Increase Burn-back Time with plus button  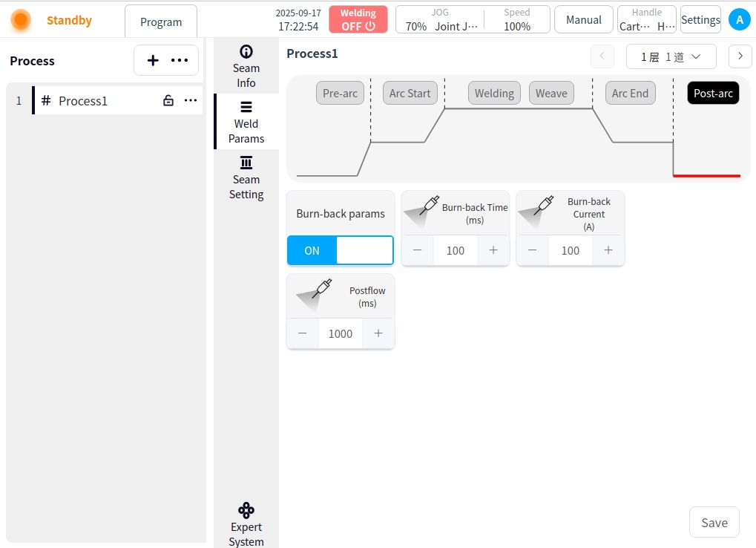[x=493, y=250]
